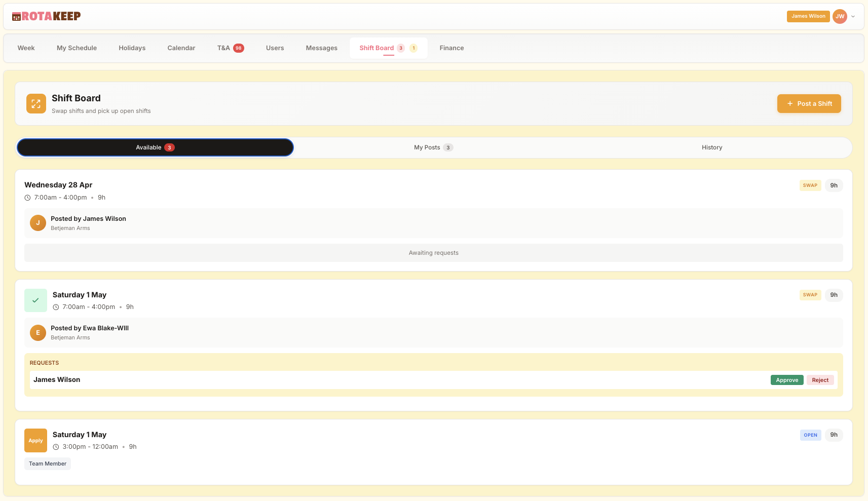Click the REQUESTS label
This screenshot has width=868, height=501.
coord(44,363)
